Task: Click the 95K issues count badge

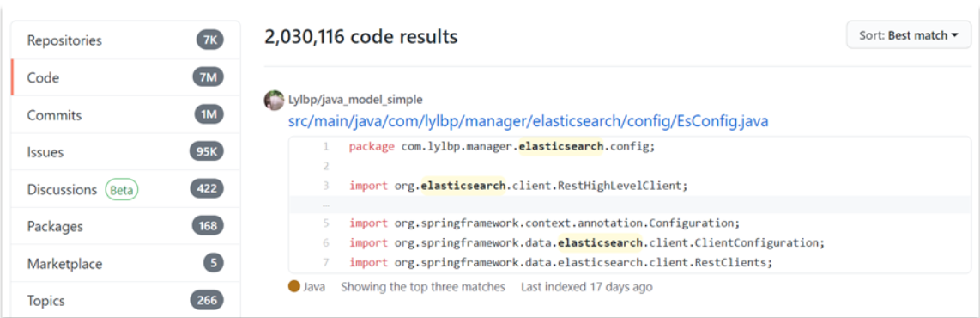Action: 207,152
